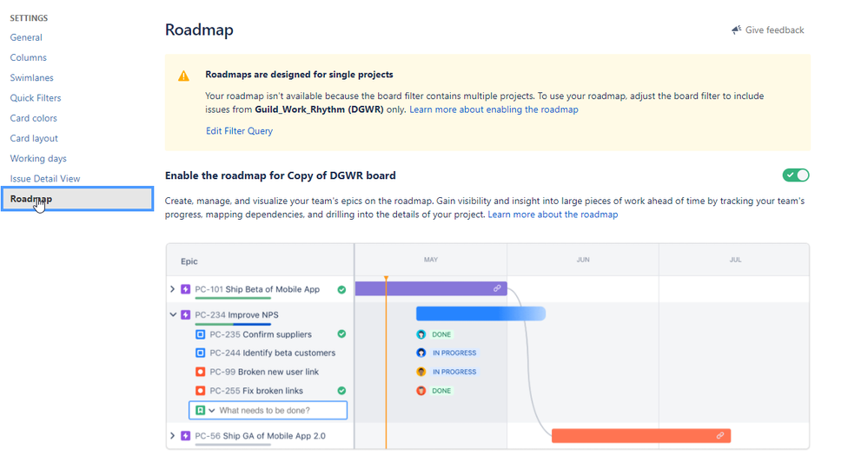Click the PC-234 Improve NPS row text
This screenshot has width=868, height=476.
click(x=236, y=315)
